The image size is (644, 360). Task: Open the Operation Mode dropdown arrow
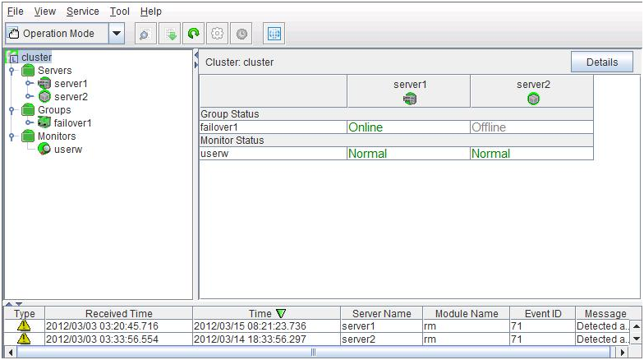pyautogui.click(x=116, y=34)
